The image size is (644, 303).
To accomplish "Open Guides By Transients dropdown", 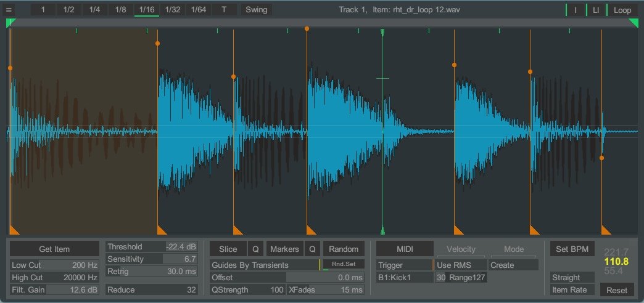I will (x=265, y=265).
